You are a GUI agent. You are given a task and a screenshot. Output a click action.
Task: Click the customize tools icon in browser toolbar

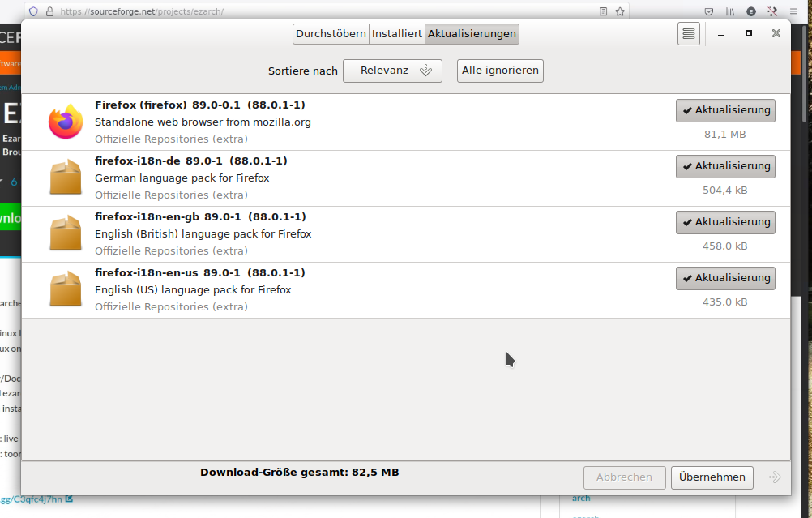(772, 11)
